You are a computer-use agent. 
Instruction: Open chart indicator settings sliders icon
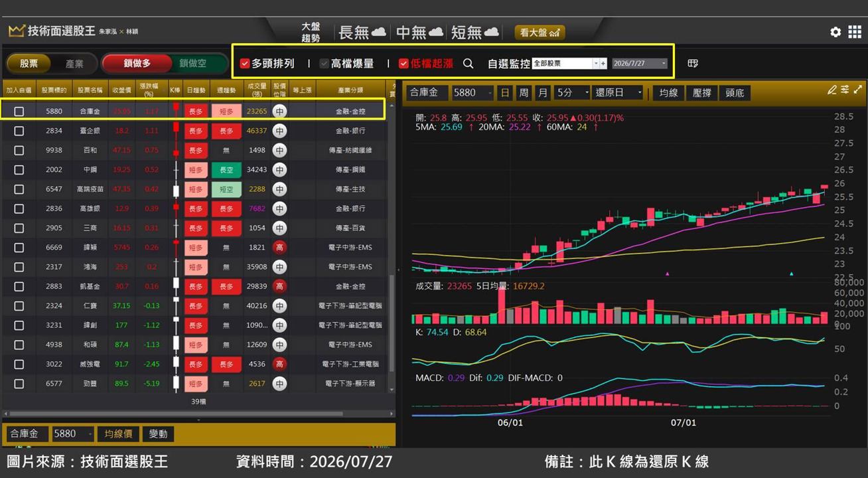[x=845, y=90]
